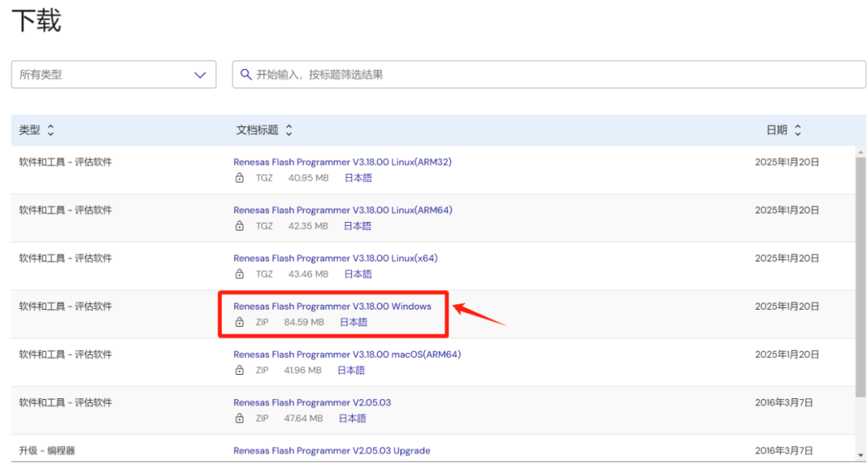Open Renesas Flash Programmer V3.18.00 Linux(ARM64)
Screen dimensions: 868x465
click(342, 210)
